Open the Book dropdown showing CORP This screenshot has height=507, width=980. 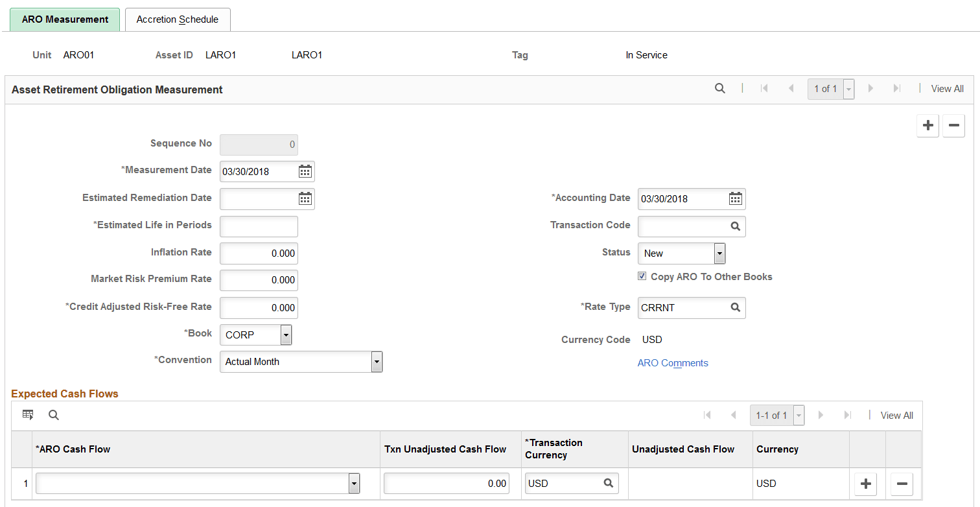pyautogui.click(x=285, y=335)
